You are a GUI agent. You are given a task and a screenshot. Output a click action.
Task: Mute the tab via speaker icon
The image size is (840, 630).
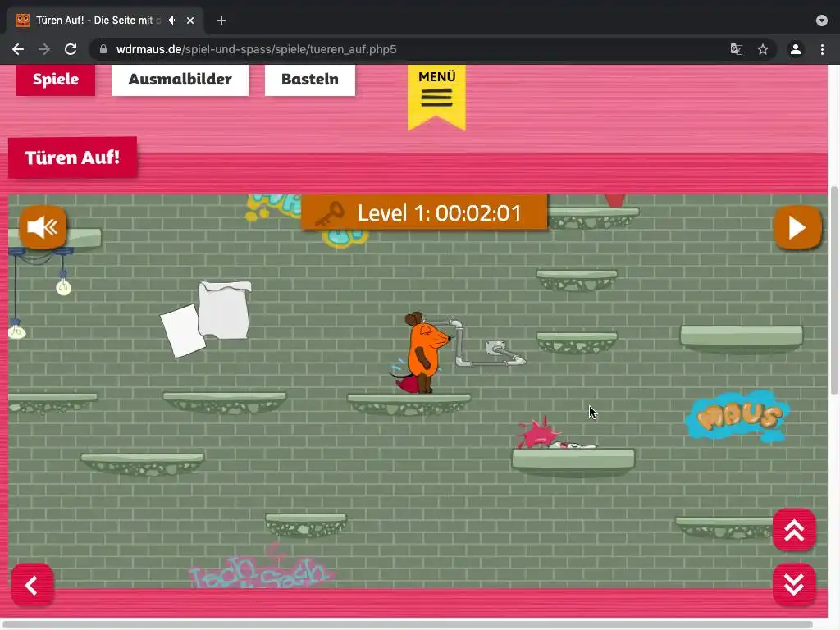[172, 21]
